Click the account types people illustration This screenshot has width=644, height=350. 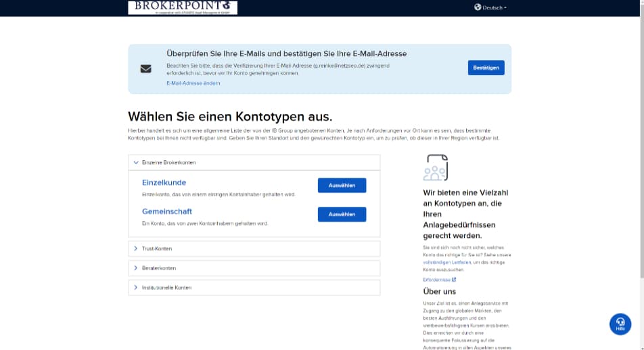[436, 168]
